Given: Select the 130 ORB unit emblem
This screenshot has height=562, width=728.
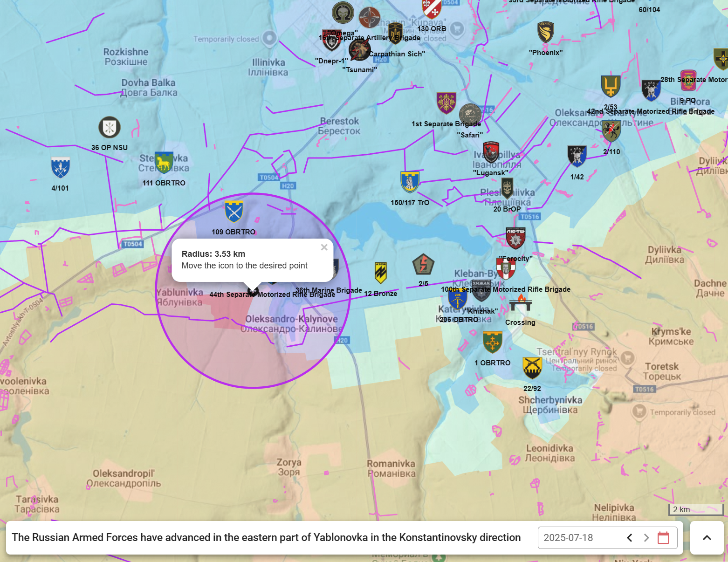Looking at the screenshot, I should pyautogui.click(x=432, y=8).
